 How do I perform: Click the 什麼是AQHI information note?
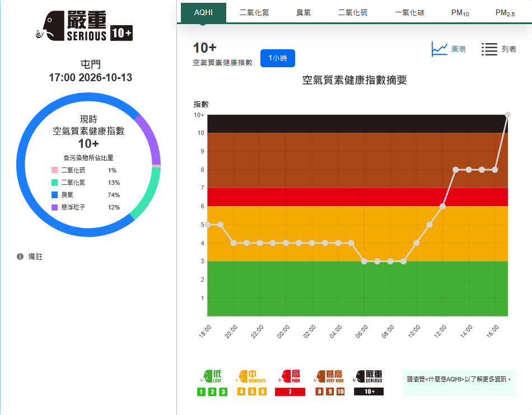click(x=459, y=383)
